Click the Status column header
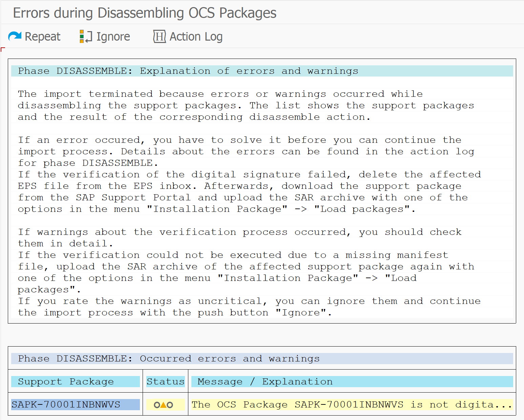The image size is (524, 420). (x=165, y=382)
